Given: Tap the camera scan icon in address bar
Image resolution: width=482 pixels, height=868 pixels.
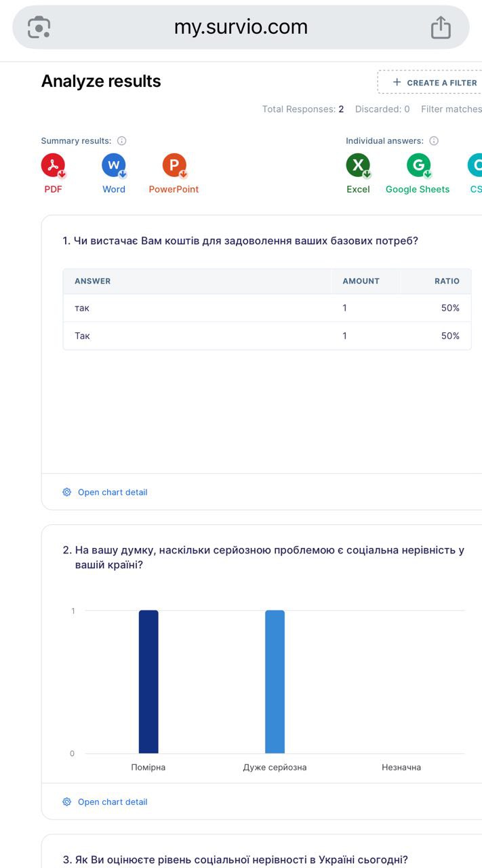Looking at the screenshot, I should pyautogui.click(x=39, y=27).
